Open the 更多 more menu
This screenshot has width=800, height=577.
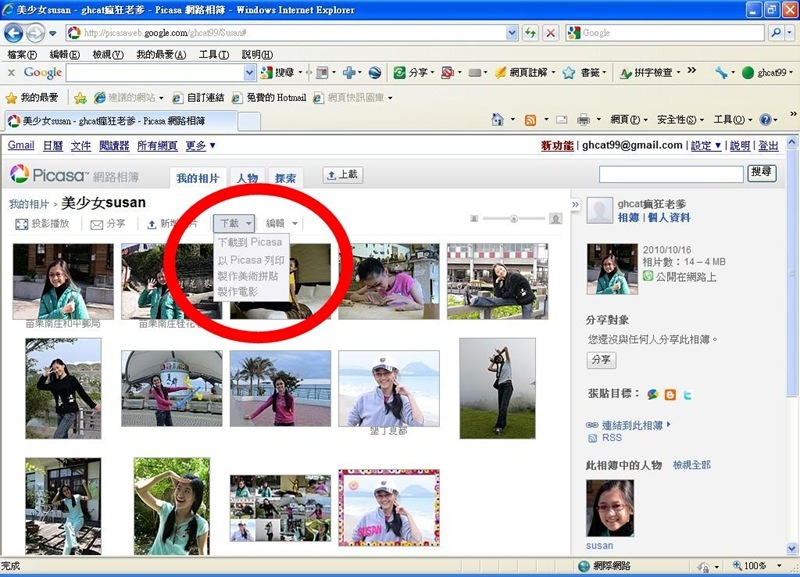click(200, 146)
